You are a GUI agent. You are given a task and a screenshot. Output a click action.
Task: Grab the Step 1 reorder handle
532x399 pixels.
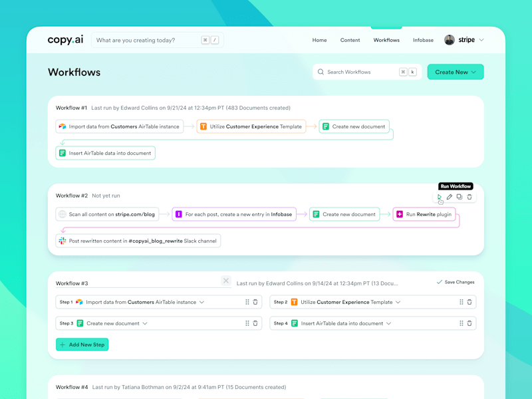[247, 302]
